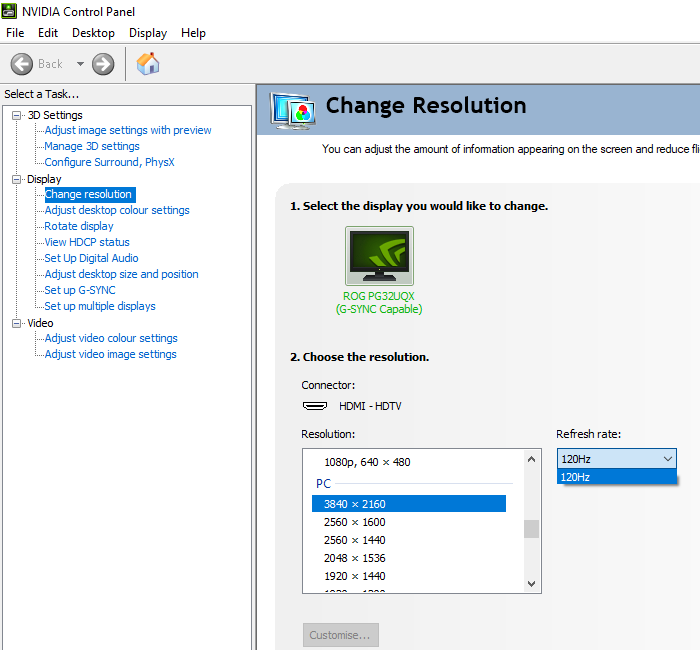Open Manage 3D settings
The width and height of the screenshot is (700, 650).
(x=92, y=146)
